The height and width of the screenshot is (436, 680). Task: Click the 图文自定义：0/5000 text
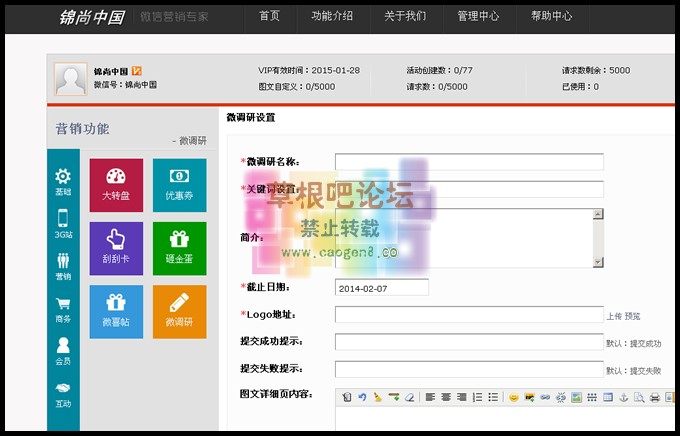[x=297, y=87]
